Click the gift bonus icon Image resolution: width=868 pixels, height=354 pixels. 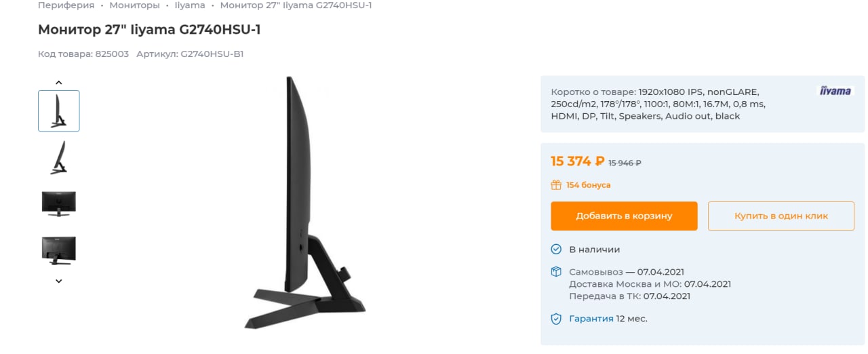(x=556, y=184)
